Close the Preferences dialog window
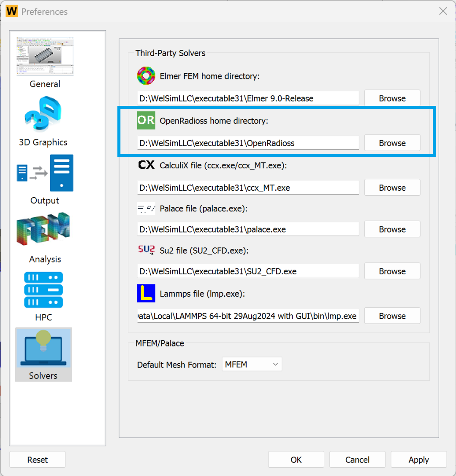This screenshot has width=456, height=476. click(x=443, y=11)
